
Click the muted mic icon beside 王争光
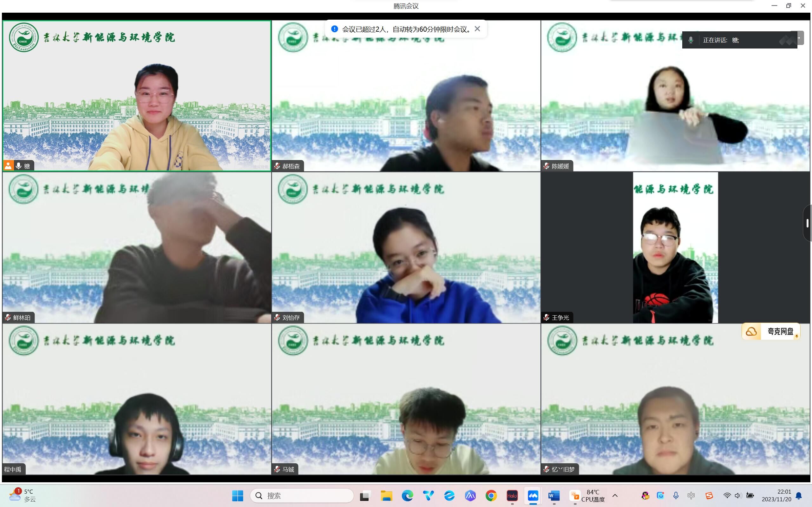click(x=547, y=317)
